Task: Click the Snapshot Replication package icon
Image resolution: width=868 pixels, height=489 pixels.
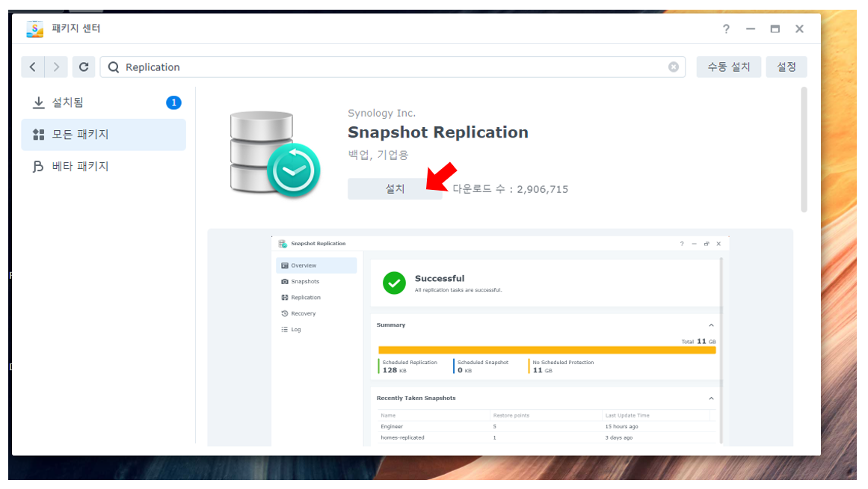Action: tap(274, 154)
